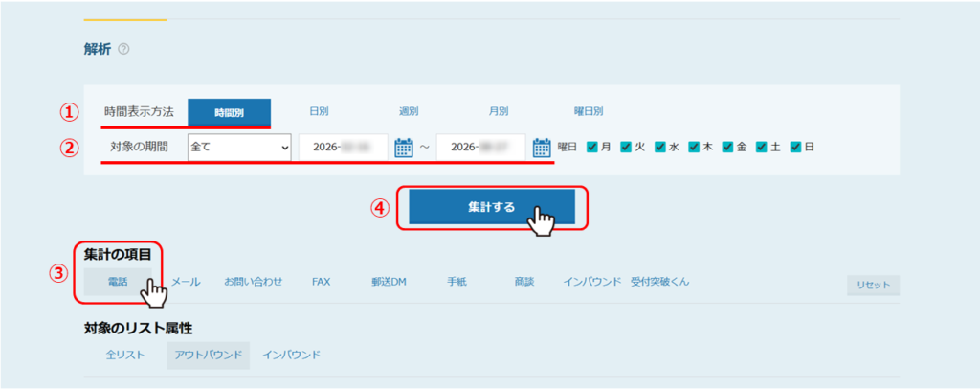Viewport: 980px width, 390px height.
Task: Select 電話 as aggregation item
Action: [x=119, y=282]
